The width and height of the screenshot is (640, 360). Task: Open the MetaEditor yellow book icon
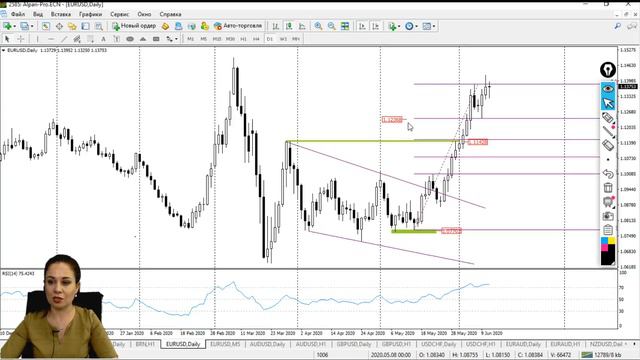(165, 26)
